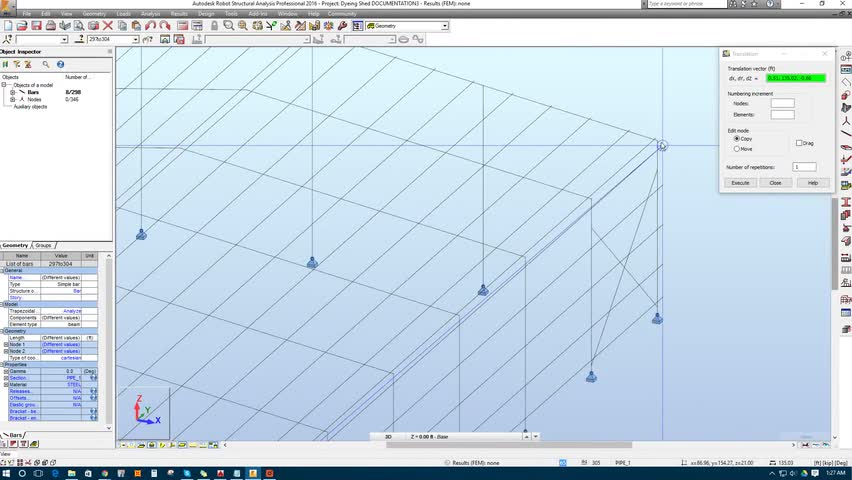Select the Copy edit mode radio button
The height and width of the screenshot is (480, 852).
pyautogui.click(x=737, y=139)
